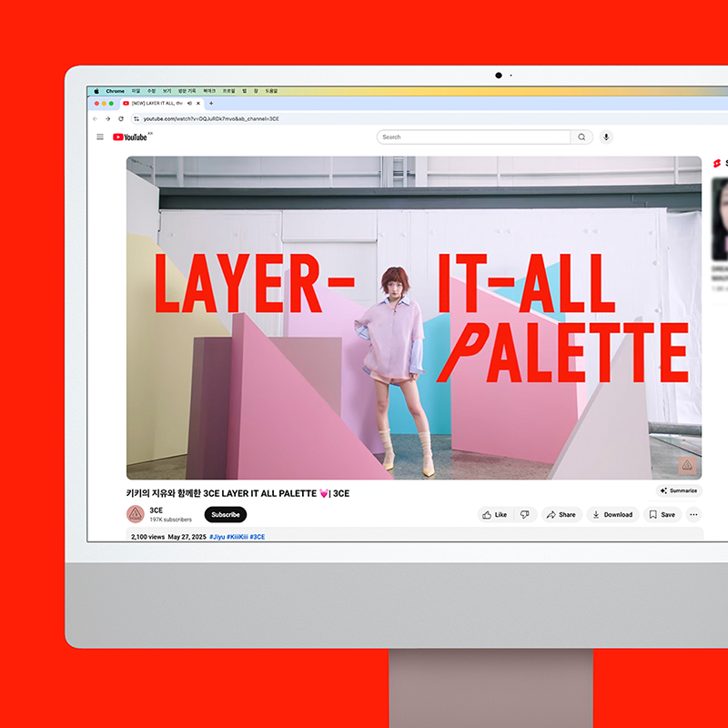The image size is (728, 728).
Task: Mute the tab via speaker icon
Action: click(189, 103)
